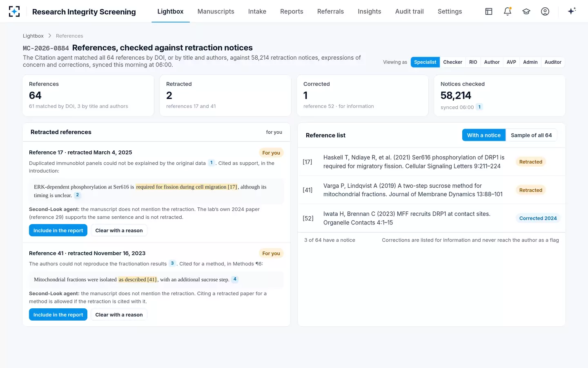This screenshot has width=588, height=368.
Task: Open the user account profile icon
Action: click(545, 11)
